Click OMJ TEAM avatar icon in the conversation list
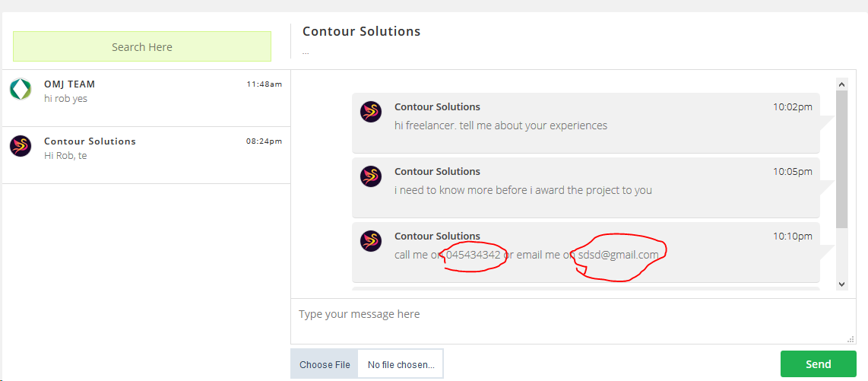The image size is (868, 381). tap(21, 90)
